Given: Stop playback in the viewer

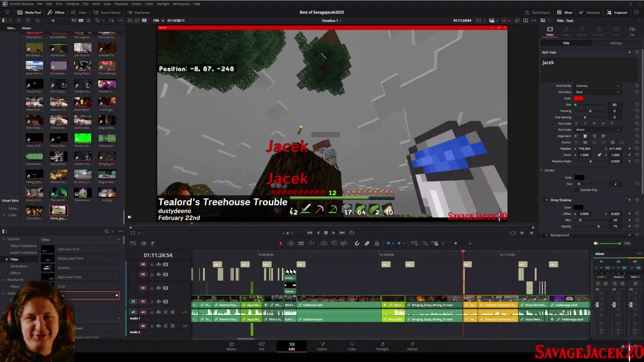Looking at the screenshot, I should [x=326, y=233].
